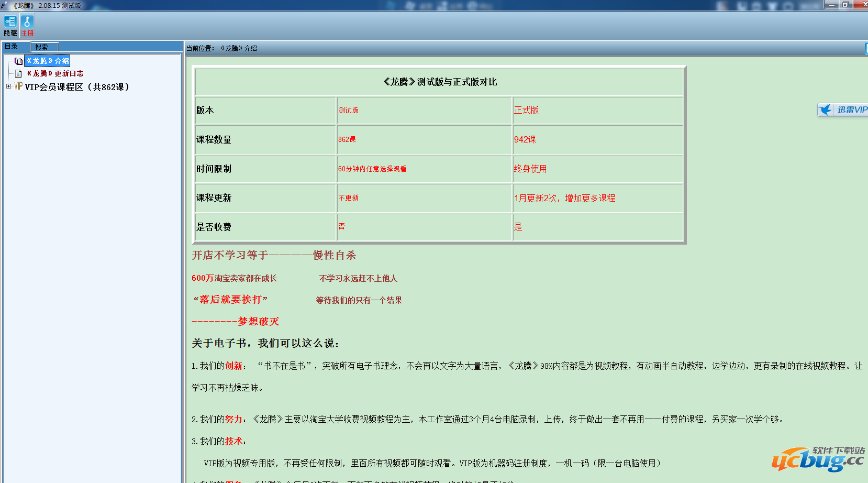The height and width of the screenshot is (483, 868).
Task: Click the 942课 course count cell
Action: tap(525, 139)
